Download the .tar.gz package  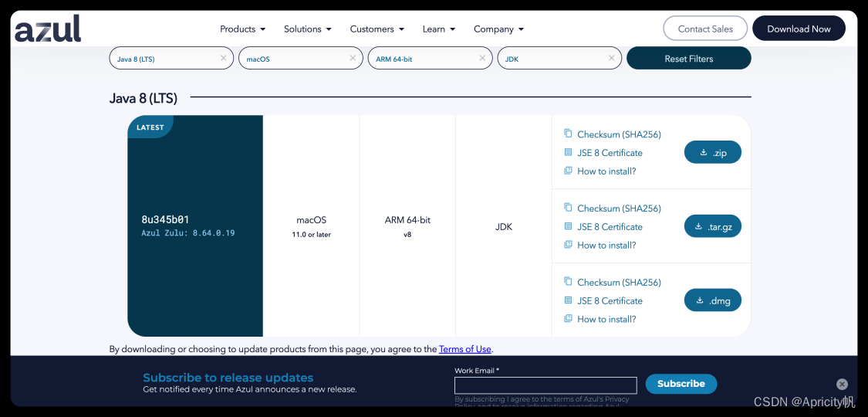pos(712,226)
